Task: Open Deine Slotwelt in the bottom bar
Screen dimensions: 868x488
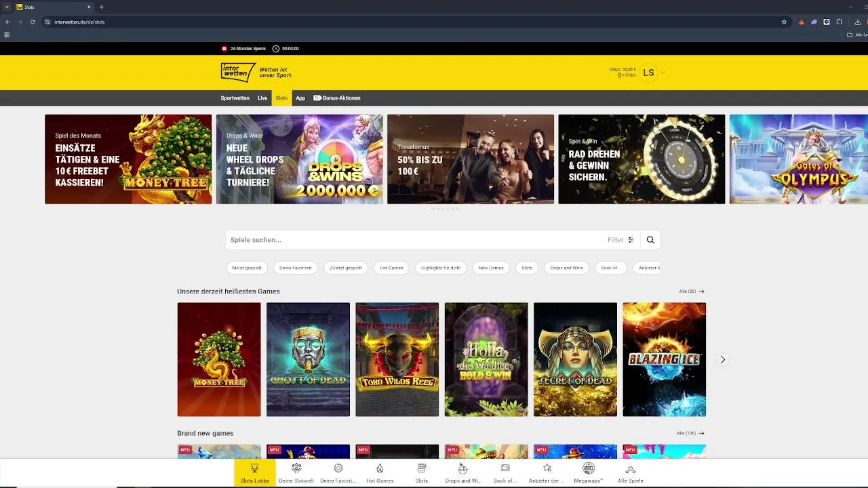Action: 296,473
